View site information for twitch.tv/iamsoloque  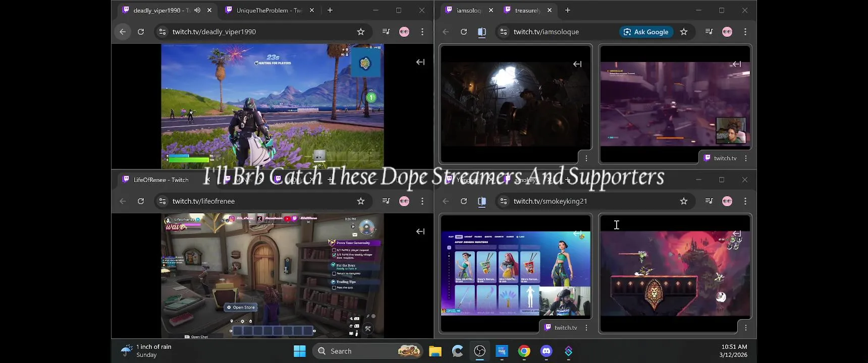503,32
